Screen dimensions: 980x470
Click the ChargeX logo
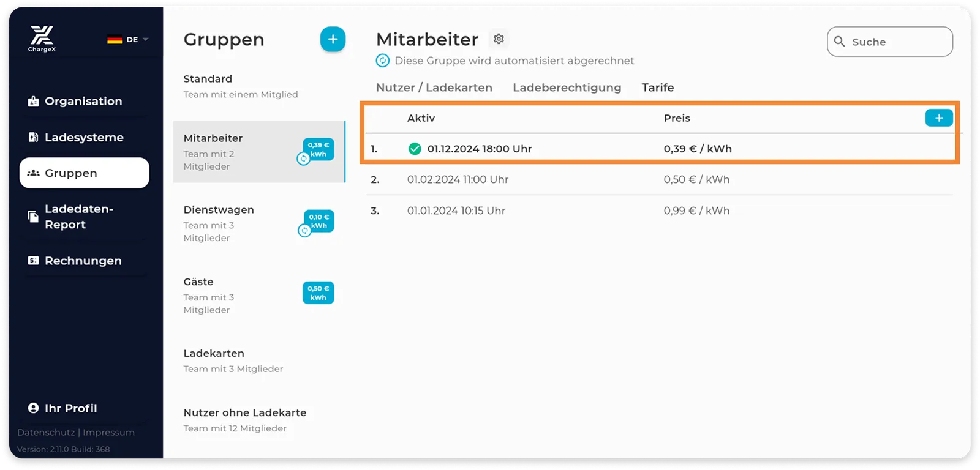pos(42,39)
